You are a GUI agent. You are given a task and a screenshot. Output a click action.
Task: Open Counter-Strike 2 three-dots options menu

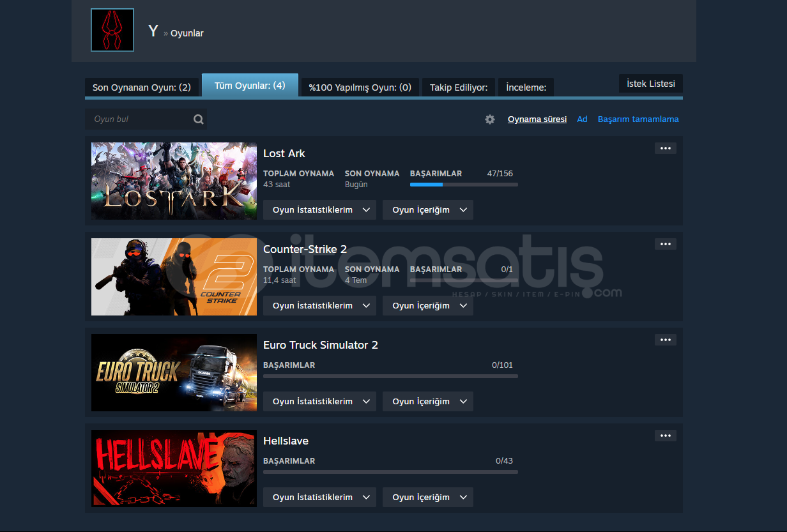[666, 244]
